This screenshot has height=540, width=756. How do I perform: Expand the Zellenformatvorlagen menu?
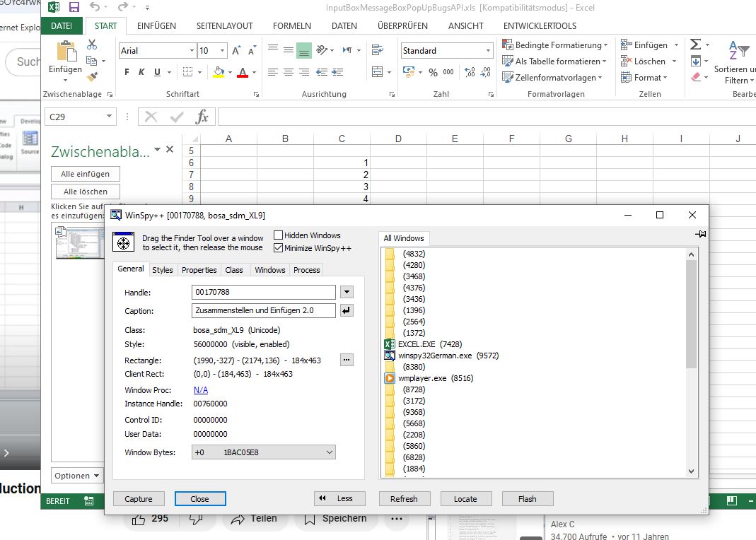pyautogui.click(x=552, y=78)
